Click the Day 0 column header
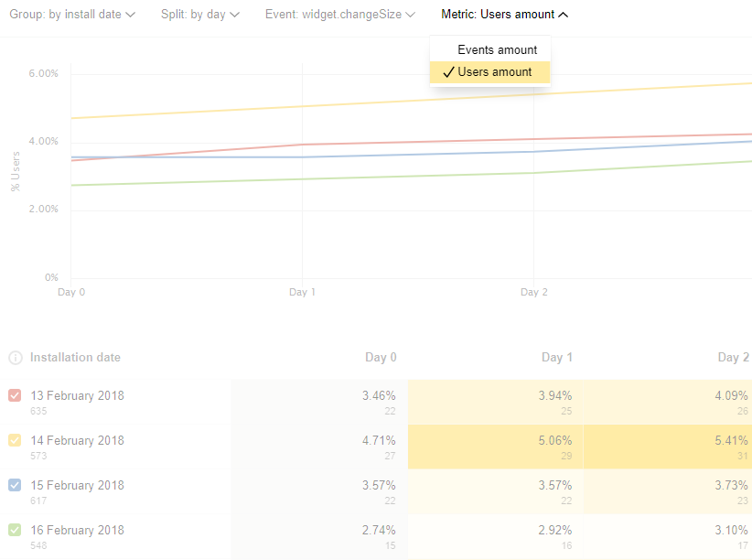Image resolution: width=752 pixels, height=560 pixels. click(x=380, y=358)
